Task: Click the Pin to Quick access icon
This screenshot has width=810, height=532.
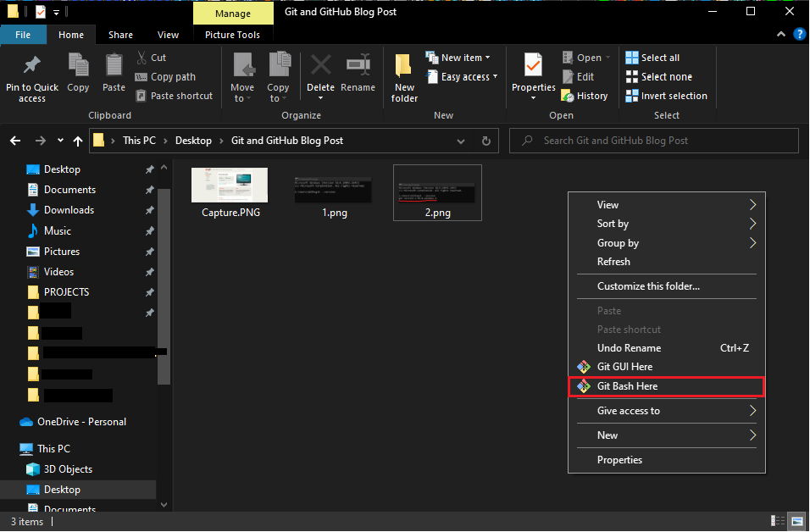Action: point(32,65)
